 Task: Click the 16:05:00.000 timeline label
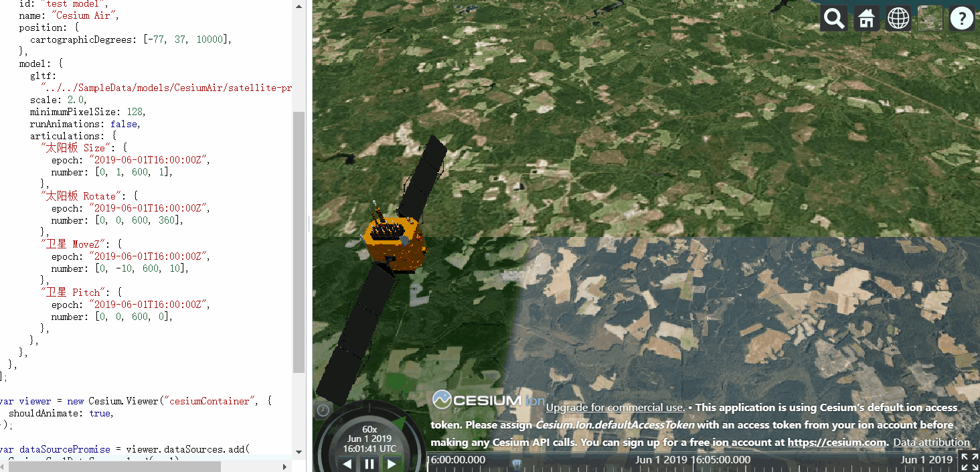(x=693, y=460)
